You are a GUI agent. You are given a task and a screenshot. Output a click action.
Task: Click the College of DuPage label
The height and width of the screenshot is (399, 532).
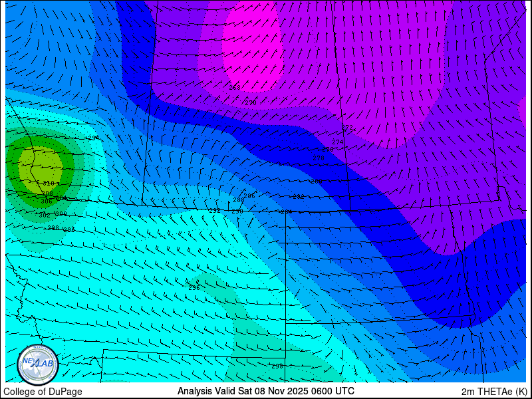click(43, 392)
